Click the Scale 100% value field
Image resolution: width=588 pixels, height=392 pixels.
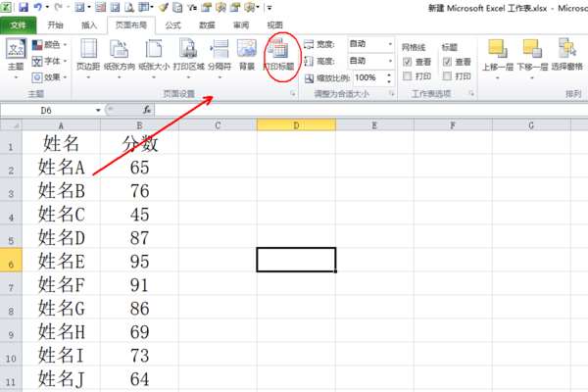369,78
